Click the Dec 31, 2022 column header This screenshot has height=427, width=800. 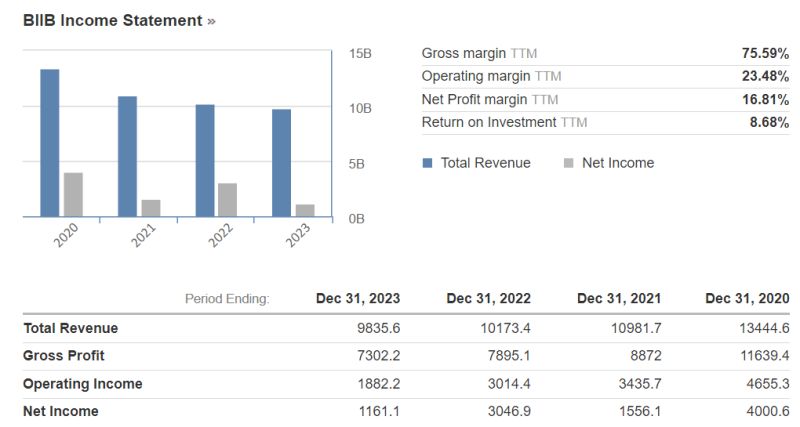coord(489,298)
